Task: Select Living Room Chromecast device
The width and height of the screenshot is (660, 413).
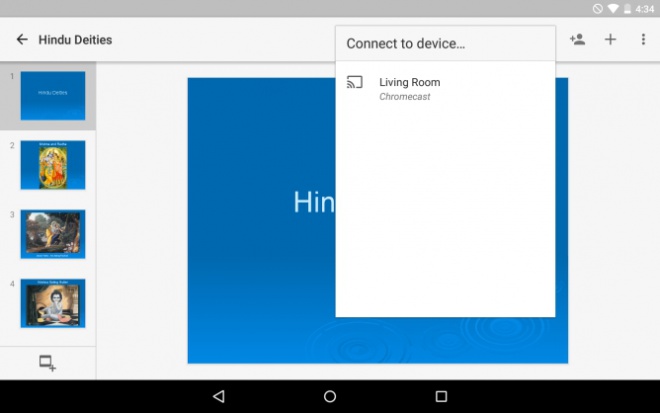Action: (x=409, y=88)
